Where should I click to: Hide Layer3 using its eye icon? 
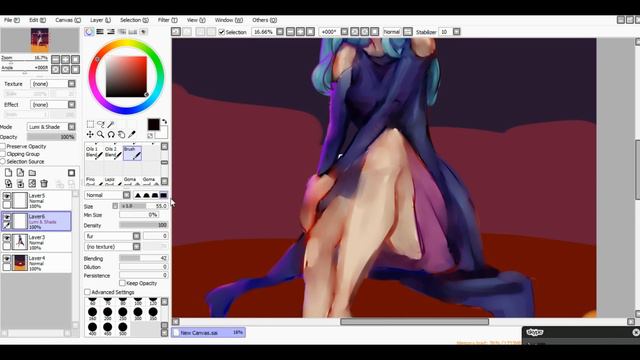[x=7, y=238]
